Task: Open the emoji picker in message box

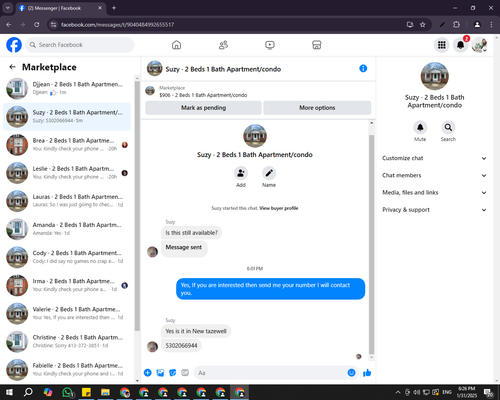Action: point(351,373)
